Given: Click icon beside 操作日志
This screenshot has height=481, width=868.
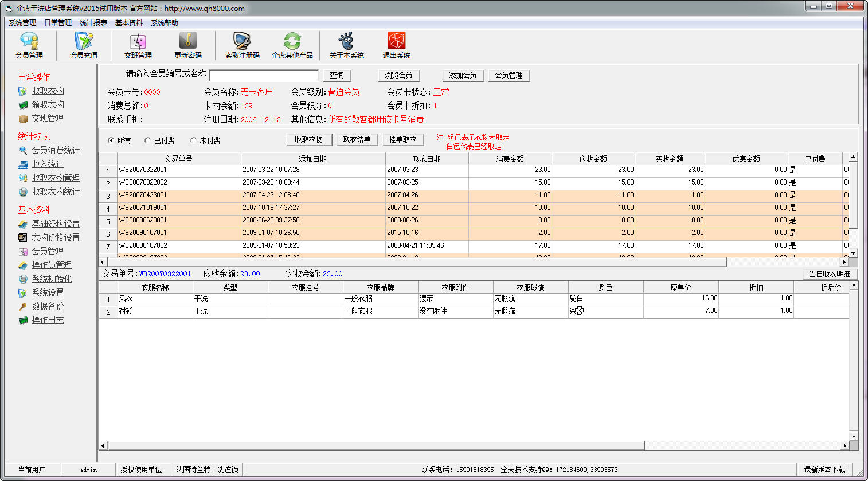Looking at the screenshot, I should [x=23, y=320].
